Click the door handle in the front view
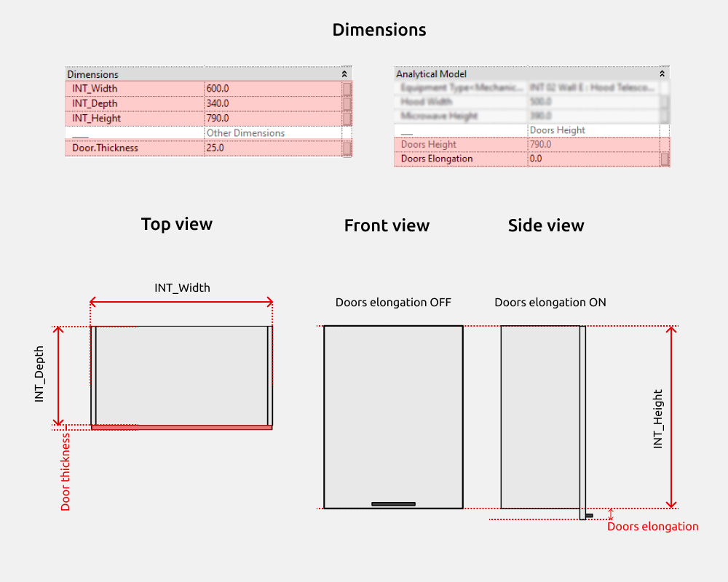The height and width of the screenshot is (582, 728). click(x=393, y=503)
